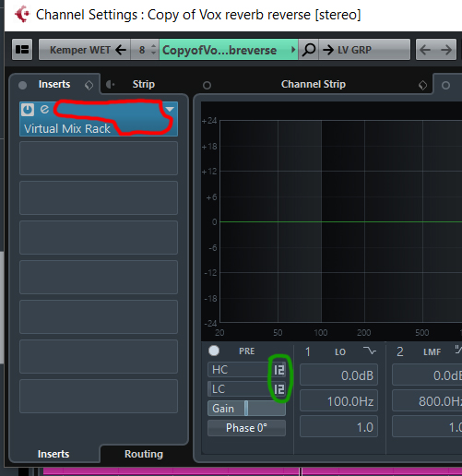Edit band 2 frequency 800.0Hz field
462x476 pixels.
[x=427, y=401]
